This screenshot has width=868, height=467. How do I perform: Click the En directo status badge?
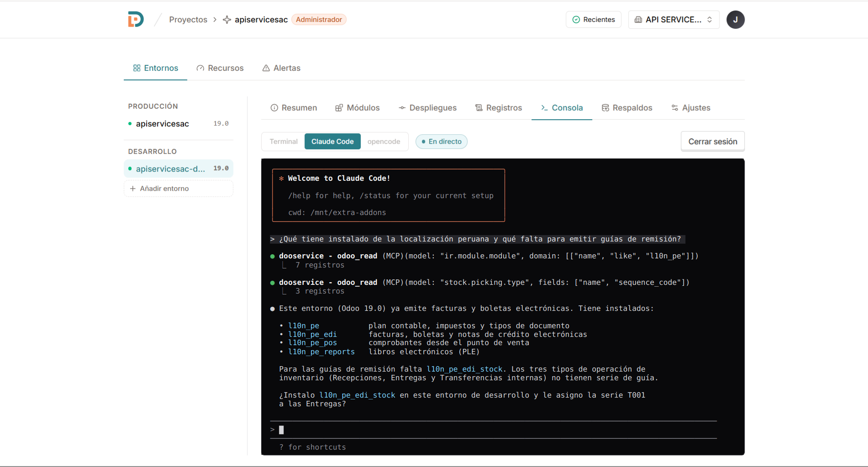point(442,142)
